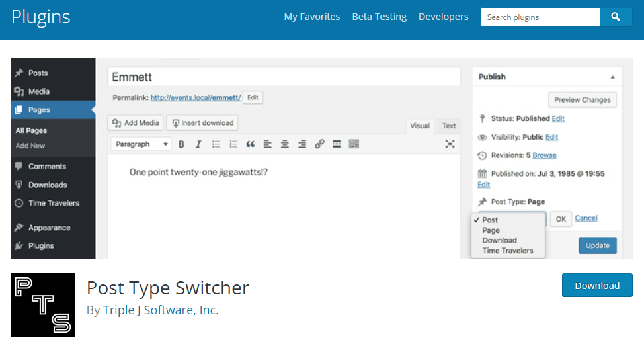Click the Emmett title field
Viewport: 644px width, 348px height.
click(x=284, y=77)
